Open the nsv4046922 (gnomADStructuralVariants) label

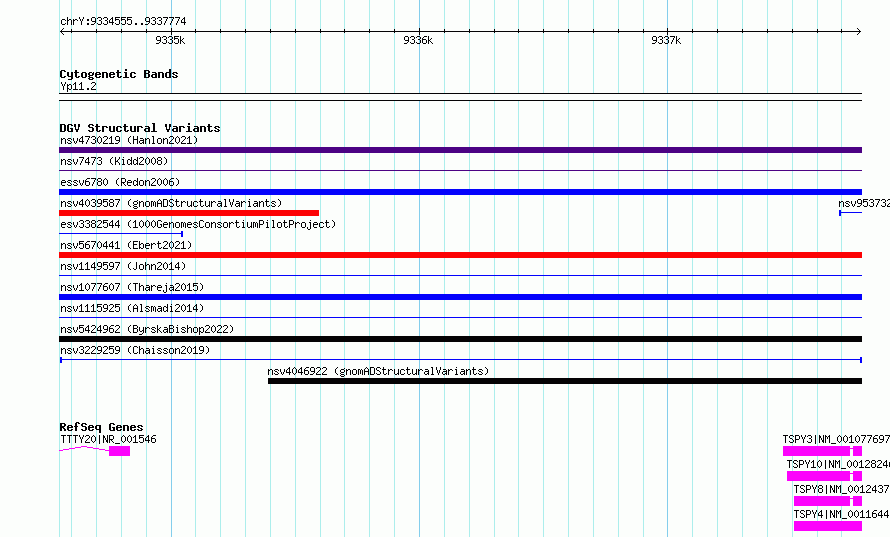click(378, 371)
